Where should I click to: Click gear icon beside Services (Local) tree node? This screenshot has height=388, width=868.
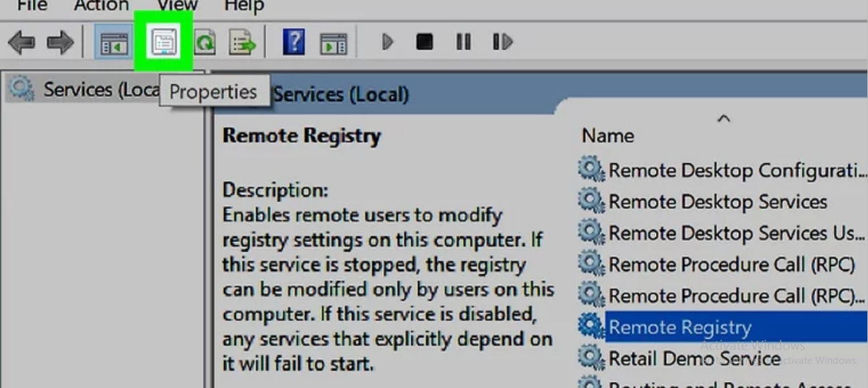[21, 88]
